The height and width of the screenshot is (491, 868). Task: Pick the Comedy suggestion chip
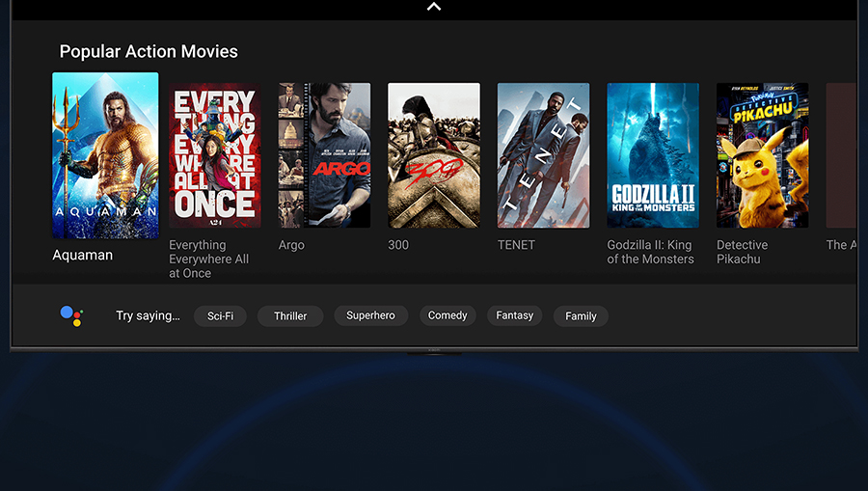click(x=448, y=315)
